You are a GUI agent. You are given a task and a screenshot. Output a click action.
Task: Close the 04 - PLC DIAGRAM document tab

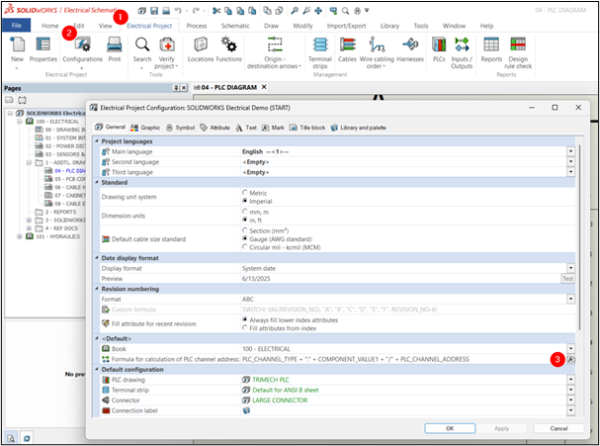[264, 87]
